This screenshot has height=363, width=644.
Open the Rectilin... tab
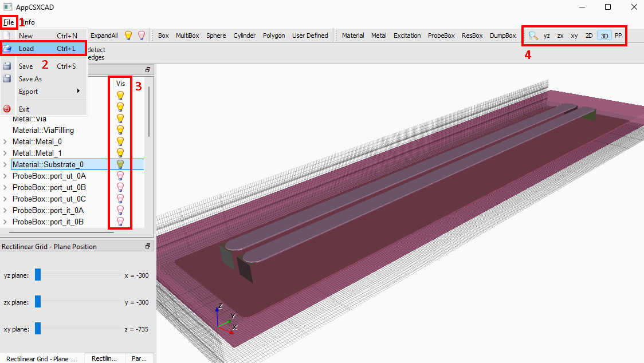104,358
